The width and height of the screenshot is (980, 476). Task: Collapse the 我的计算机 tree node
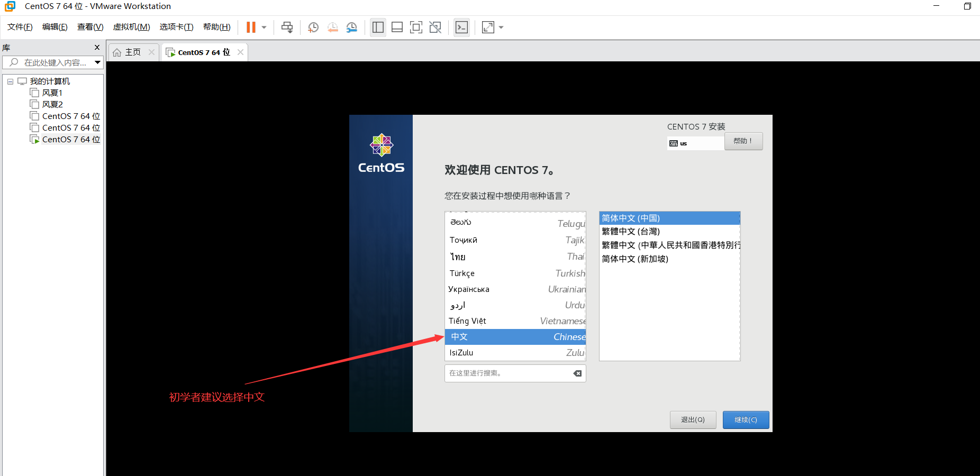tap(10, 81)
